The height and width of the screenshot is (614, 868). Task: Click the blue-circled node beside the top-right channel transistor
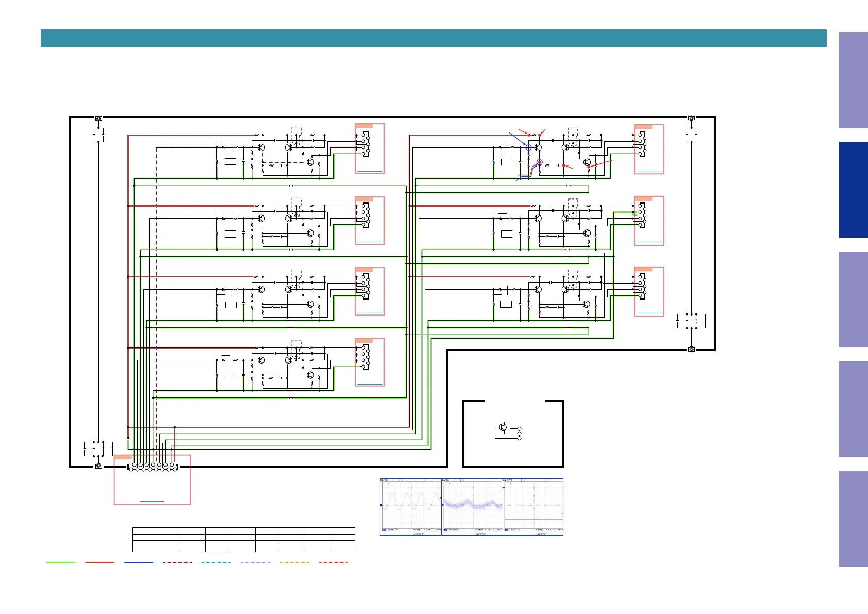(528, 147)
